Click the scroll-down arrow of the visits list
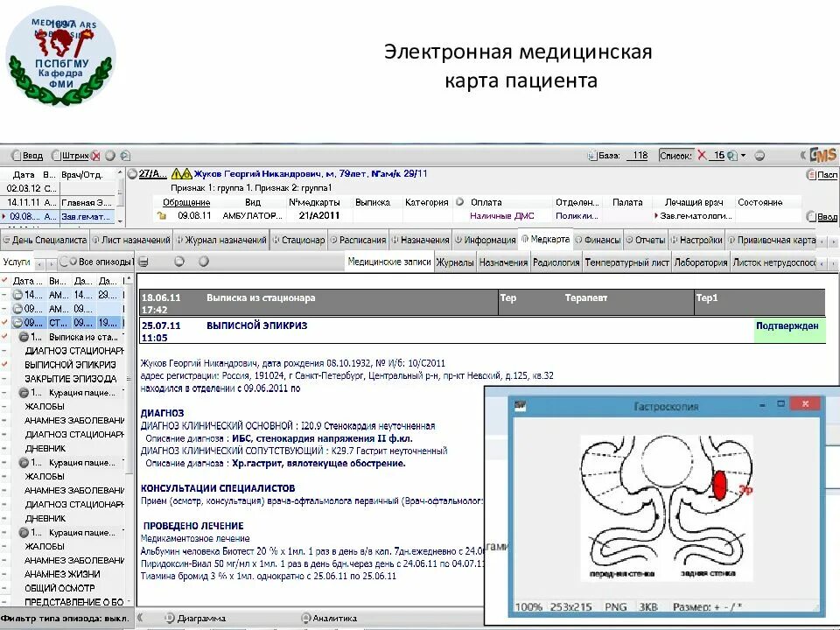Image resolution: width=840 pixels, height=630 pixels. pos(121,220)
